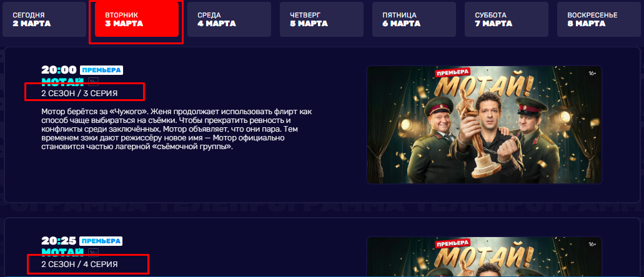This screenshot has width=644, height=277.
Task: Click the 2 сезон / 4 серия label
Action: click(79, 265)
